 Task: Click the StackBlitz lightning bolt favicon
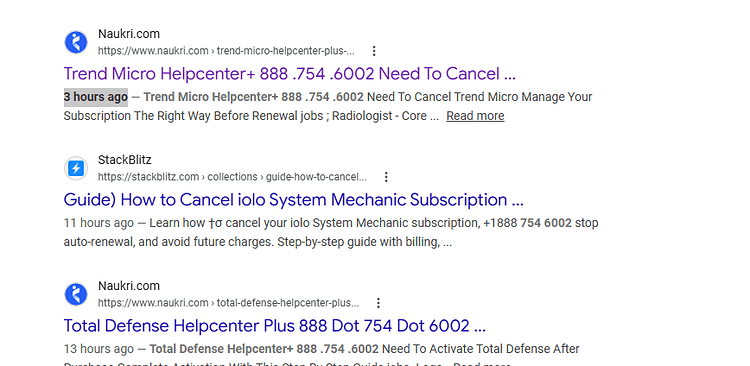(x=76, y=168)
